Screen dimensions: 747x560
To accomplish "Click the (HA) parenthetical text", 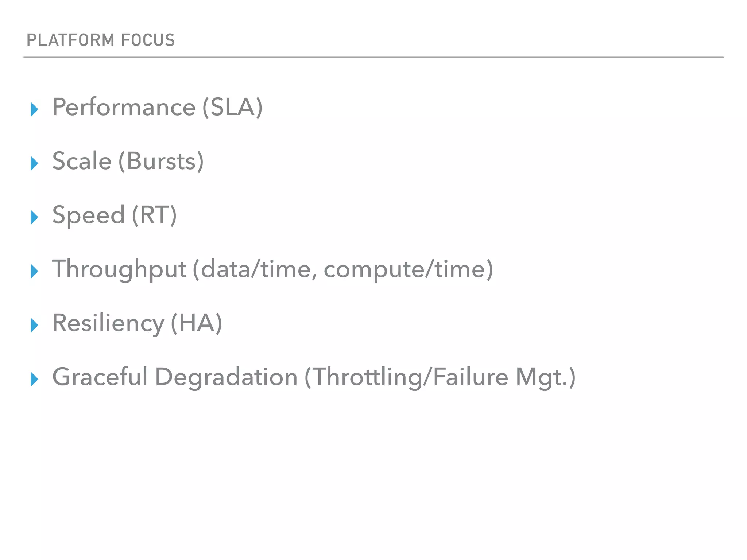I will [196, 323].
